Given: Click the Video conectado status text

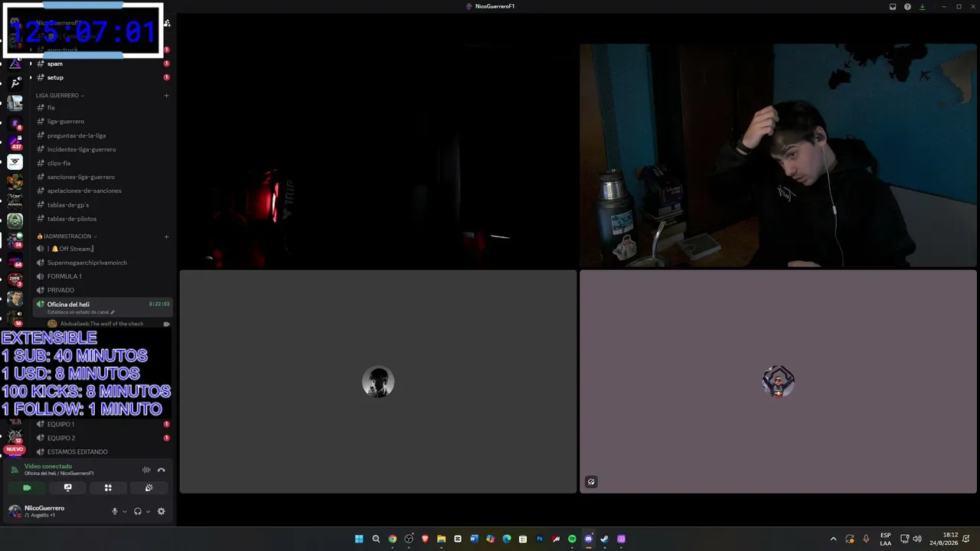Looking at the screenshot, I should pos(48,466).
